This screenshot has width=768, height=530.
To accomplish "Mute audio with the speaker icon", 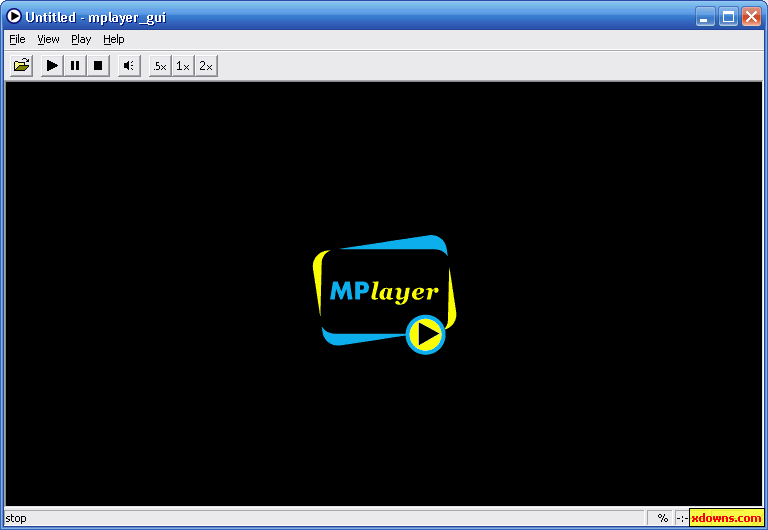I will point(129,66).
